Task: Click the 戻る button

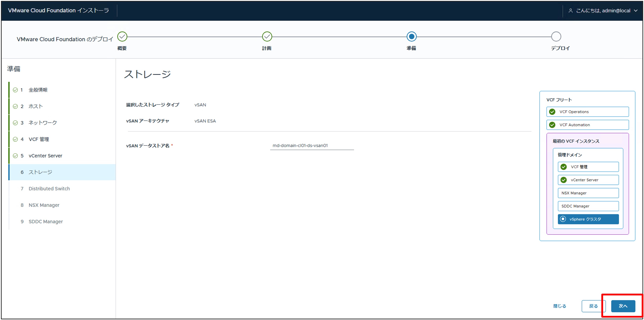Action: click(593, 306)
